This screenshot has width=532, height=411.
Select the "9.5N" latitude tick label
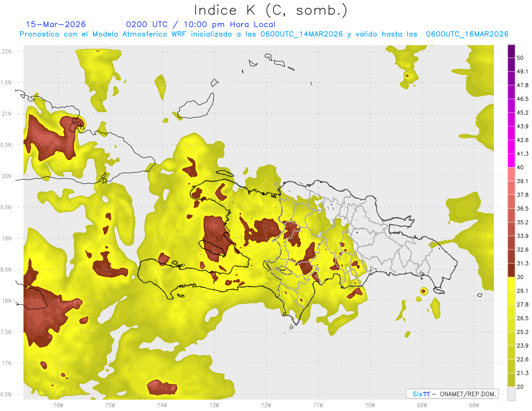(x=6, y=207)
